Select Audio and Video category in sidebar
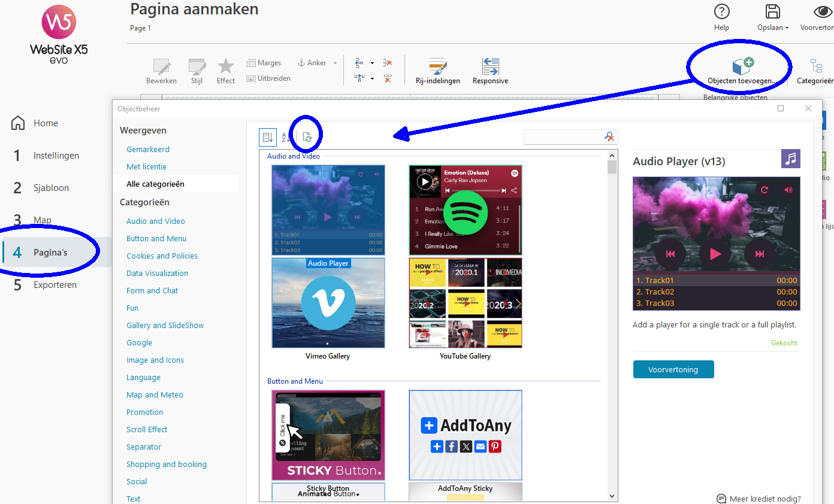 [x=156, y=221]
